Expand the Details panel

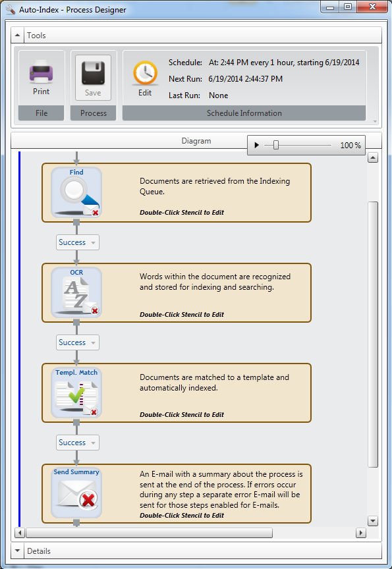(17, 551)
